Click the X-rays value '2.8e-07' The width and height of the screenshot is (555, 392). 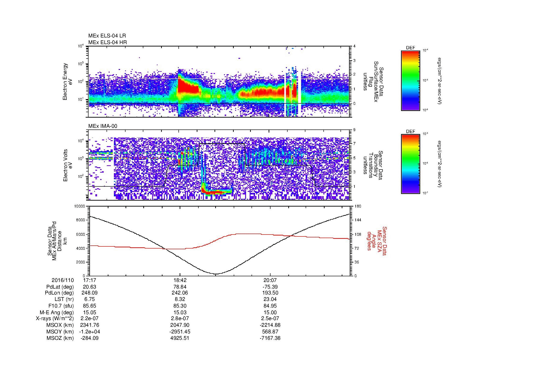(180, 318)
